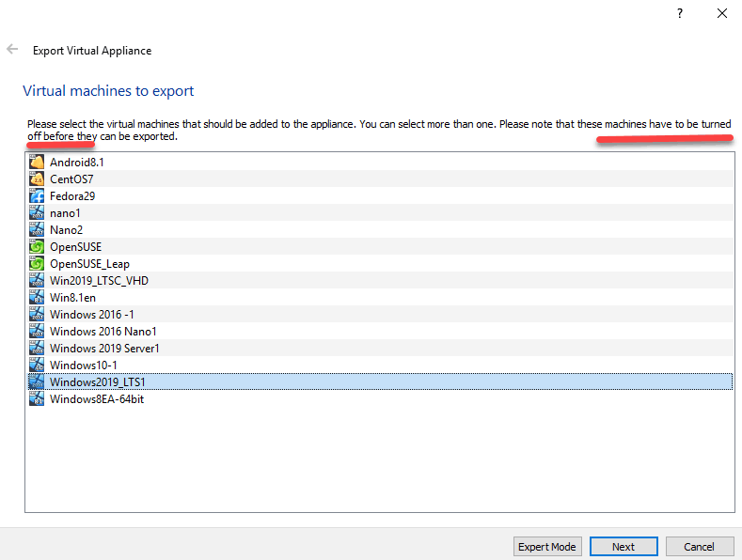Click the Windows 2016 -1 VM icon
This screenshot has width=742, height=560.
(x=37, y=315)
